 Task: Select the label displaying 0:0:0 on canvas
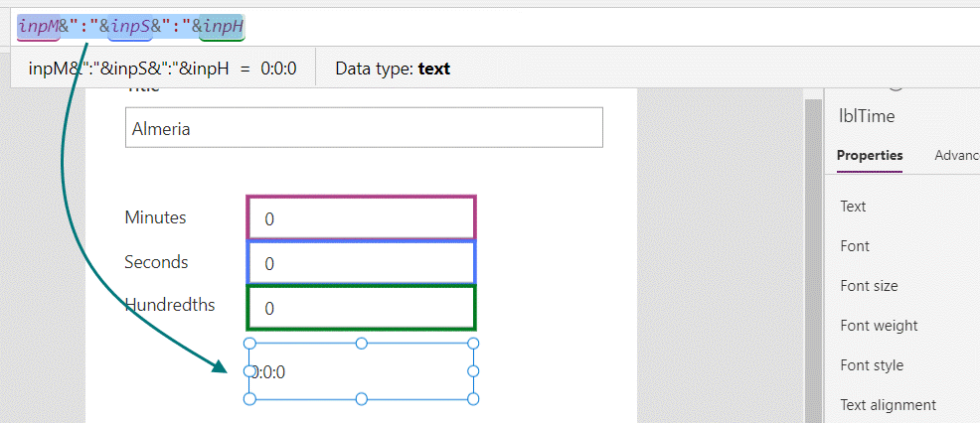pyautogui.click(x=362, y=372)
